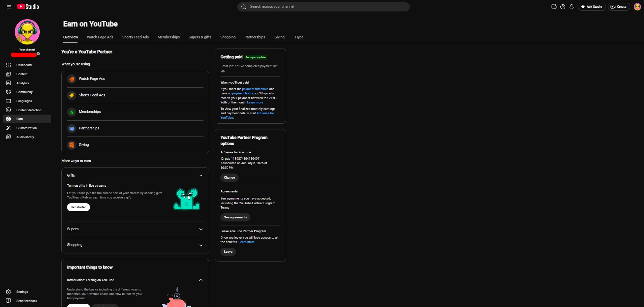Click the Settings gear icon
The height and width of the screenshot is (307, 644).
coord(8,292)
